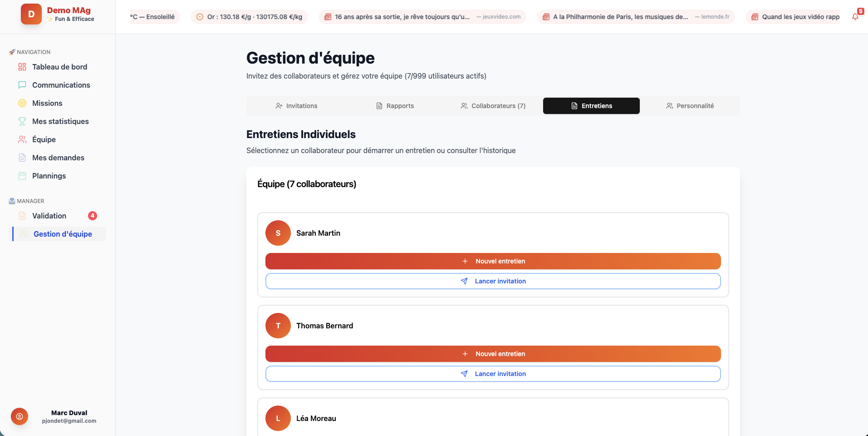Click the Plannings calendar icon
Image resolution: width=868 pixels, height=436 pixels.
pos(22,176)
